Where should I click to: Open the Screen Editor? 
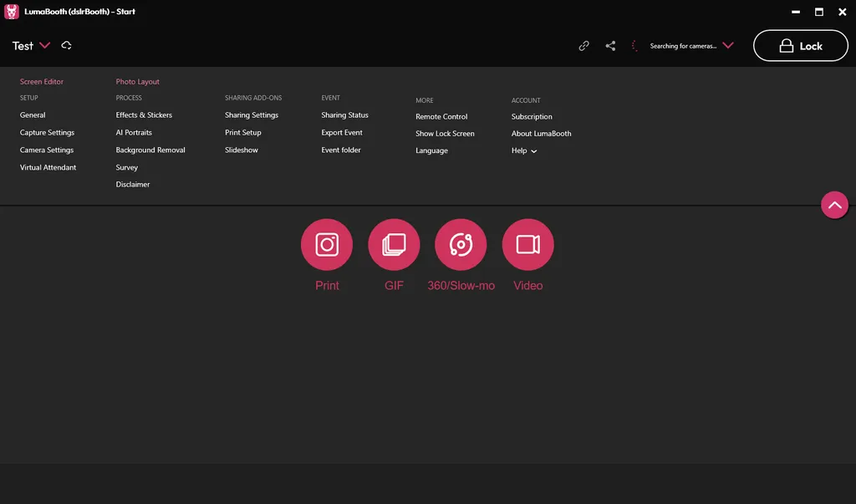click(x=42, y=81)
